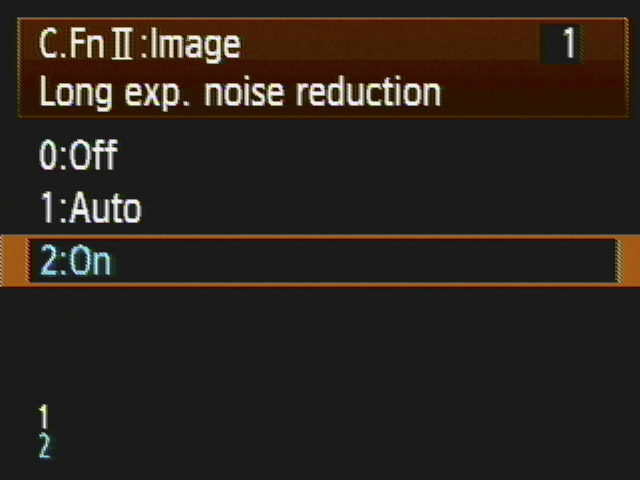
Task: Click orange right edge of highlighted row
Action: click(x=628, y=262)
